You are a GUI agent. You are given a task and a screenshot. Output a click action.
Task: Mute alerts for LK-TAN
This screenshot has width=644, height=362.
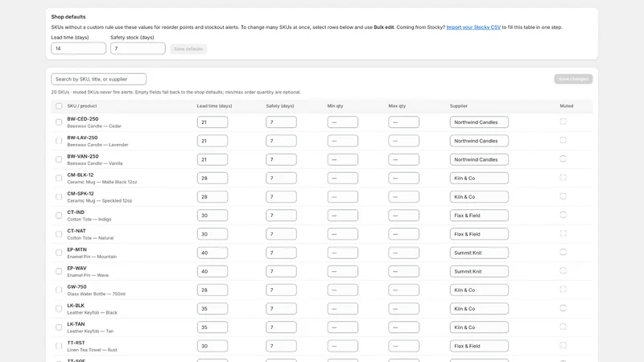coord(563,327)
